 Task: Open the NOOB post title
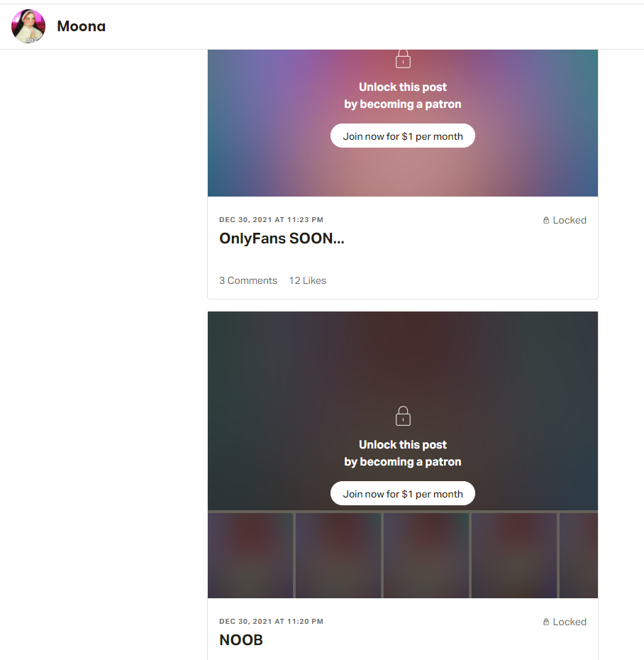(x=241, y=640)
